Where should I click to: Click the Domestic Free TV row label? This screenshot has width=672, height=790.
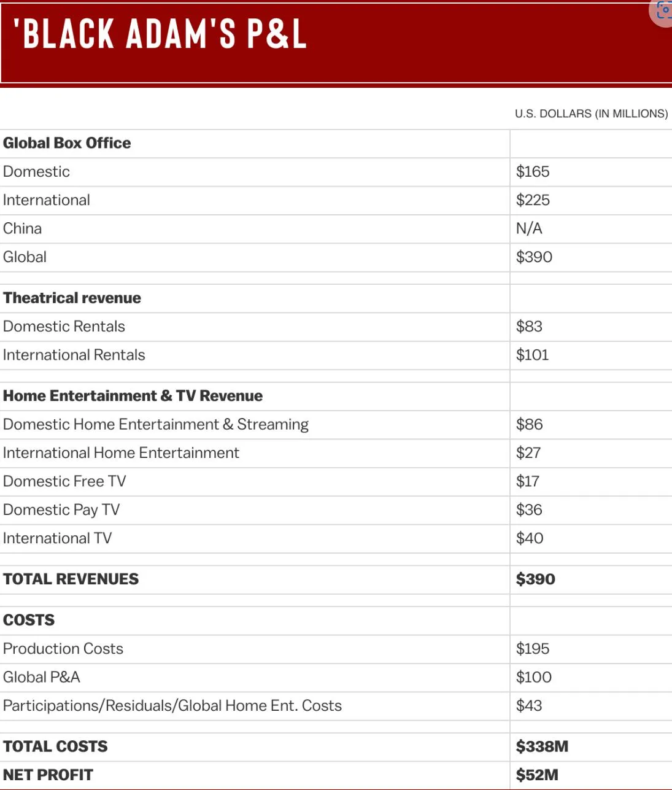click(64, 482)
